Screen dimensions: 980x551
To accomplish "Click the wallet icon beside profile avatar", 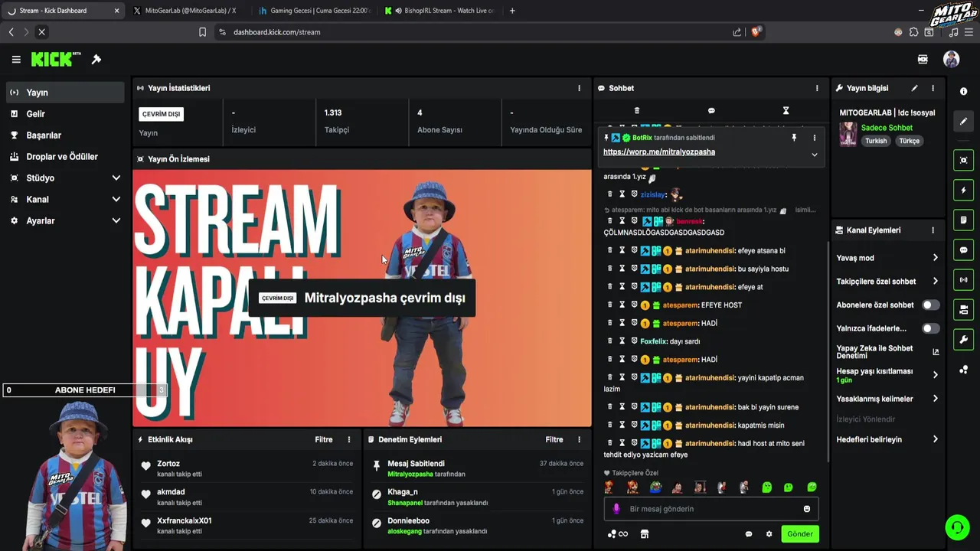I will 923,60.
